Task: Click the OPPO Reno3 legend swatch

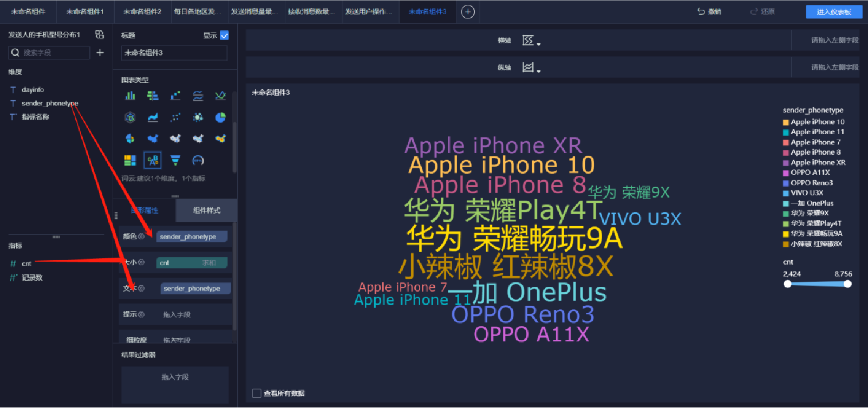Action: [x=786, y=183]
